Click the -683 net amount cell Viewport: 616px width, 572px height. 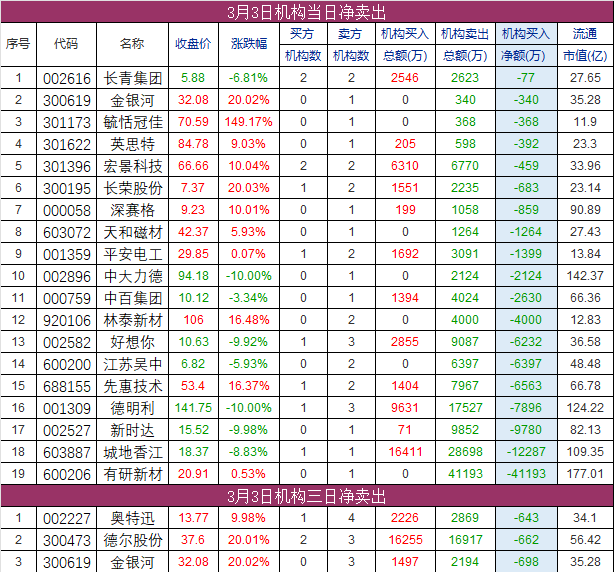tap(526, 188)
